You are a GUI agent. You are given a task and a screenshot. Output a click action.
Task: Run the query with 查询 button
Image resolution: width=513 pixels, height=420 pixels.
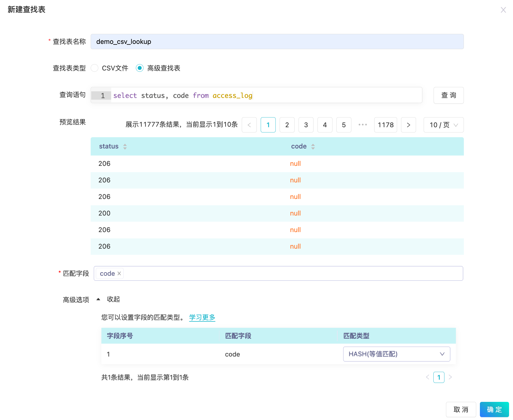click(448, 95)
